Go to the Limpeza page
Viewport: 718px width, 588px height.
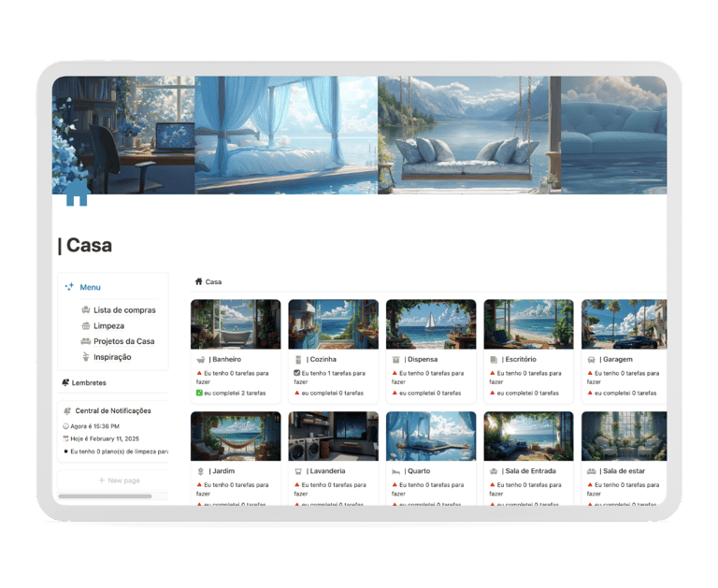click(x=109, y=326)
